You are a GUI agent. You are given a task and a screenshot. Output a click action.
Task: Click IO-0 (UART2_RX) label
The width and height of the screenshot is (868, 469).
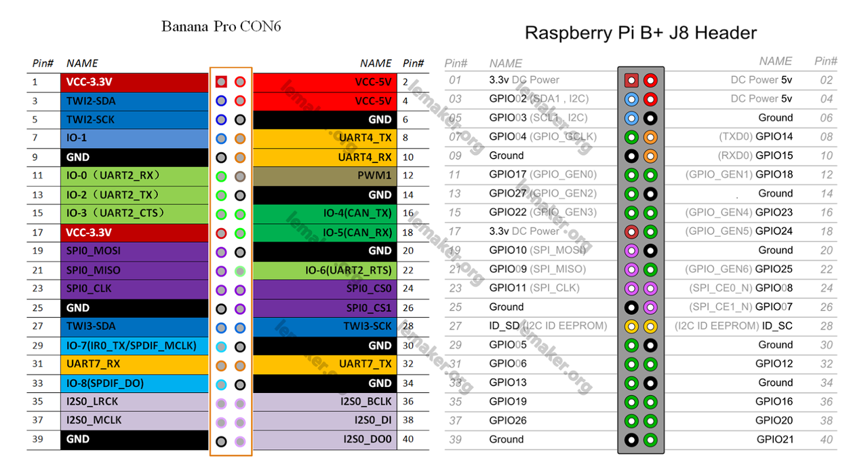[113, 176]
